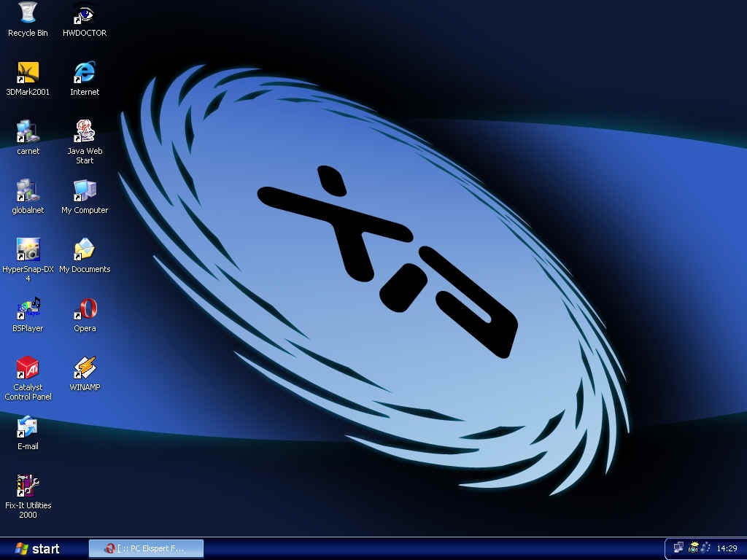This screenshot has width=747, height=560.
Task: Click the 14:29 taskbar clock
Action: tap(727, 548)
